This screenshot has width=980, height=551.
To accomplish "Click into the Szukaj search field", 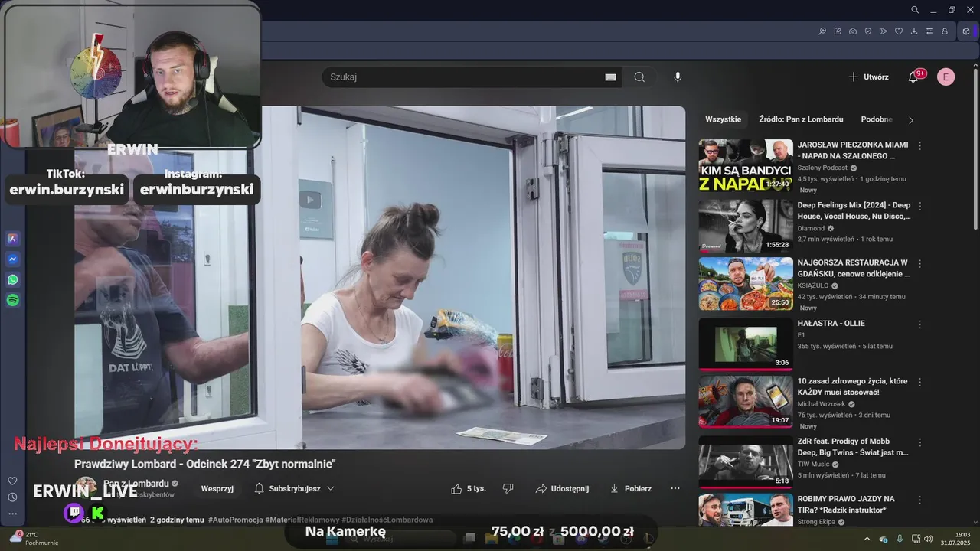I will click(463, 77).
